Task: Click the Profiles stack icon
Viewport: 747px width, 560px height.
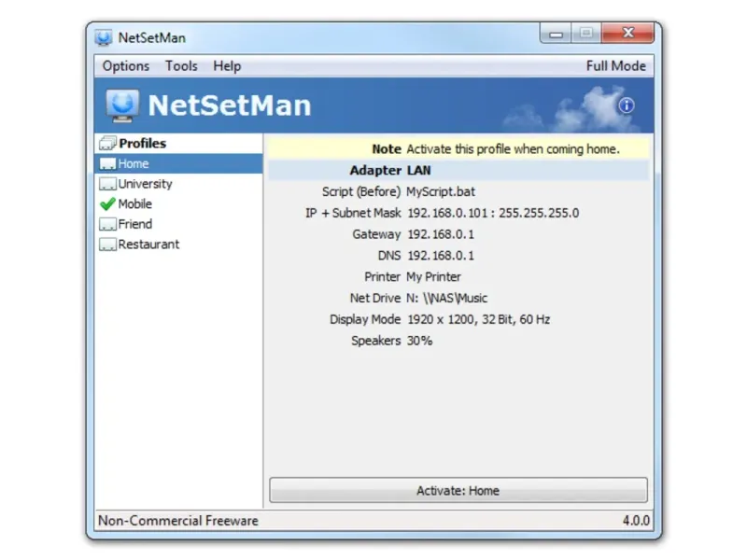Action: pos(107,143)
